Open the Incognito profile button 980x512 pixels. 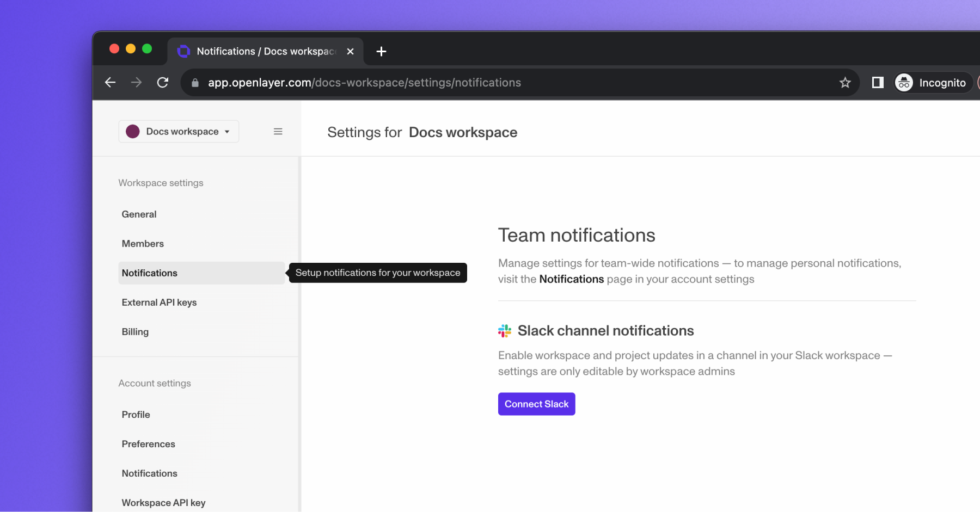pyautogui.click(x=933, y=83)
